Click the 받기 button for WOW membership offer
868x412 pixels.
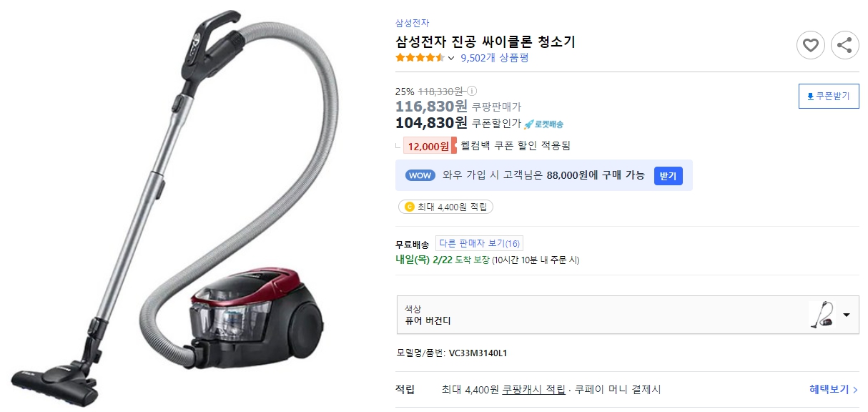click(x=668, y=176)
